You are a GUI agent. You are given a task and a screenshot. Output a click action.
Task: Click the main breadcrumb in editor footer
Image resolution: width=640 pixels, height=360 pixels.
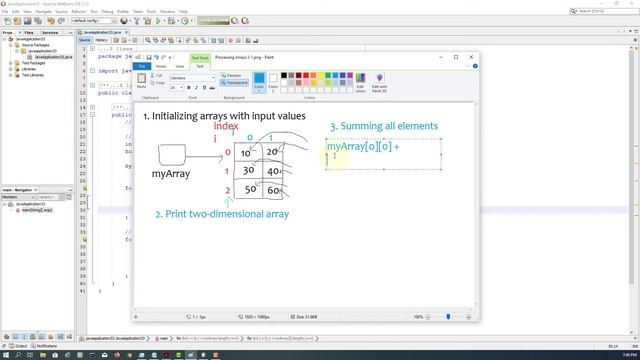tap(164, 338)
